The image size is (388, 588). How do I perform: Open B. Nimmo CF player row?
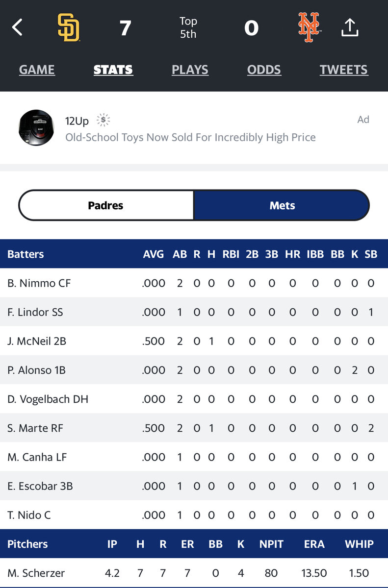click(x=39, y=283)
